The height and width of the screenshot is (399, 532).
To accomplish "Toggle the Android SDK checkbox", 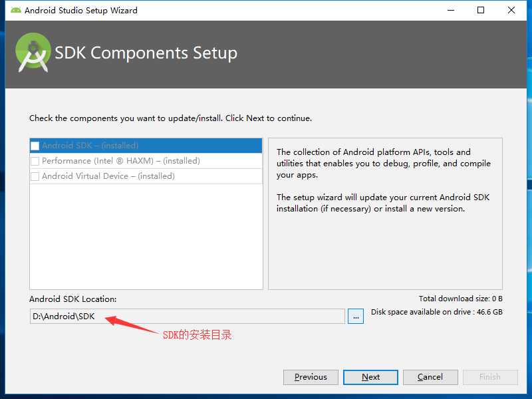I will (x=35, y=146).
